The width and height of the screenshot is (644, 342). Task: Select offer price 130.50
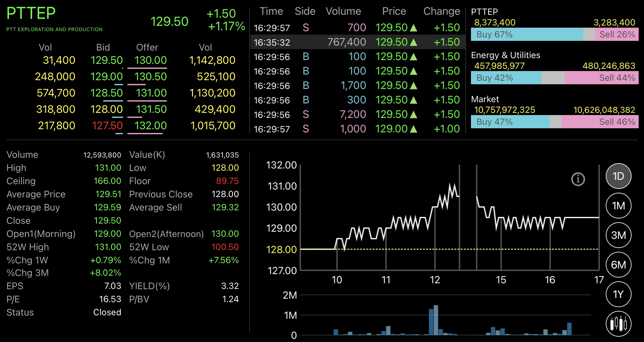pyautogui.click(x=150, y=76)
